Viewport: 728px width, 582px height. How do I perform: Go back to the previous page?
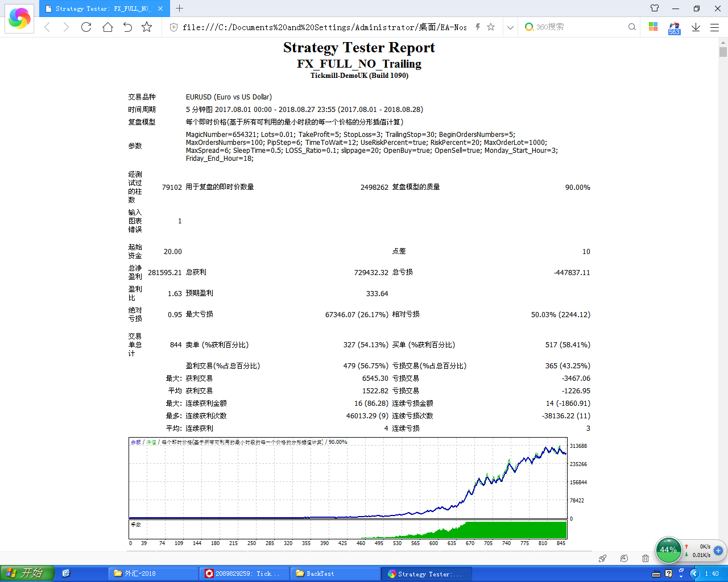47,27
